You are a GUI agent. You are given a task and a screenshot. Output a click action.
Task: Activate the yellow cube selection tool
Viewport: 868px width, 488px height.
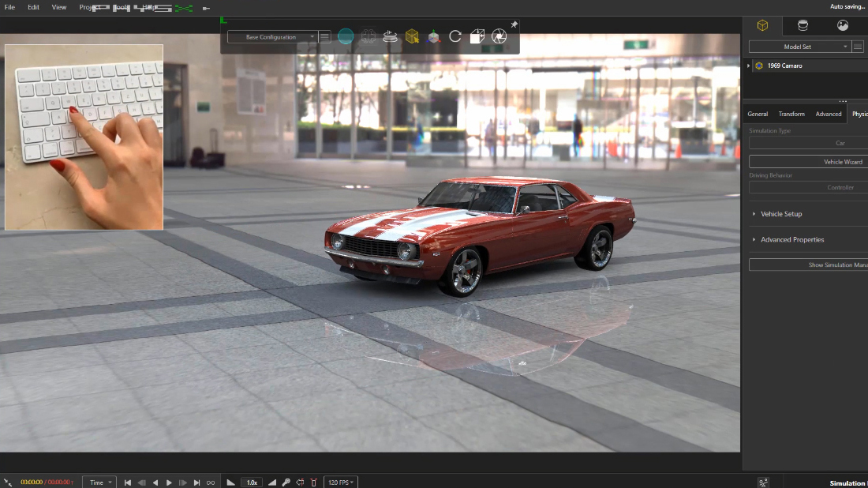[x=411, y=36]
